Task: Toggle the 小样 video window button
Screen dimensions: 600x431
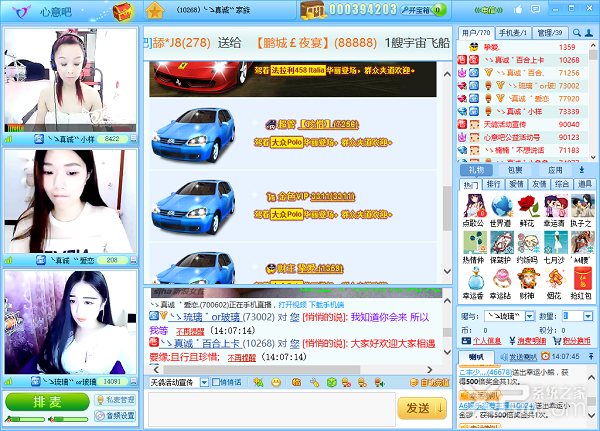Action: [133, 139]
